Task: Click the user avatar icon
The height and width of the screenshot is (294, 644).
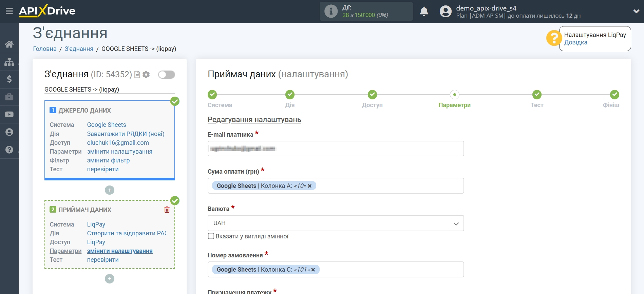Action: pyautogui.click(x=446, y=11)
